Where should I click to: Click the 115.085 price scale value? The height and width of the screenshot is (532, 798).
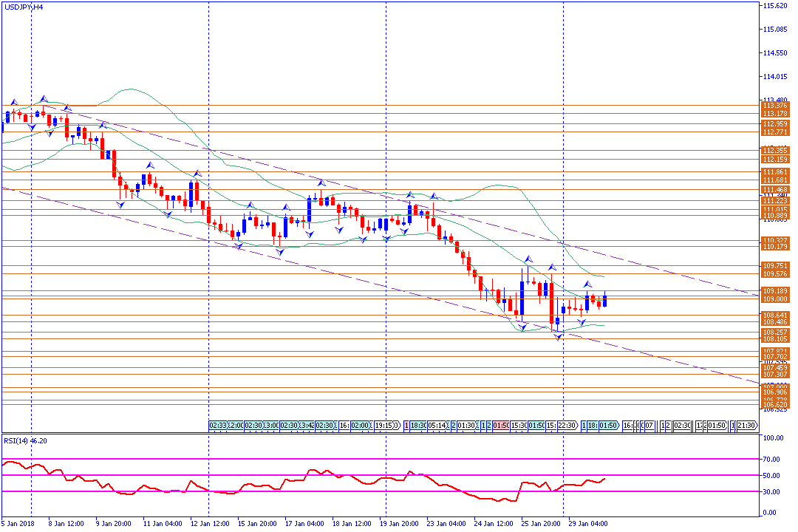point(774,29)
